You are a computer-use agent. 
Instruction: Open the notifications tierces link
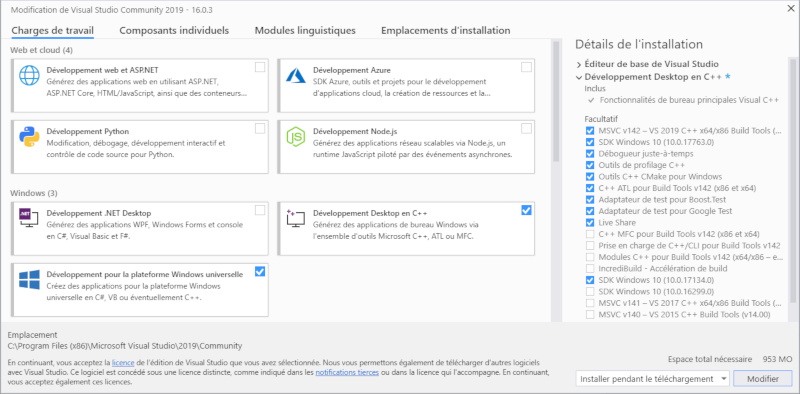click(347, 373)
